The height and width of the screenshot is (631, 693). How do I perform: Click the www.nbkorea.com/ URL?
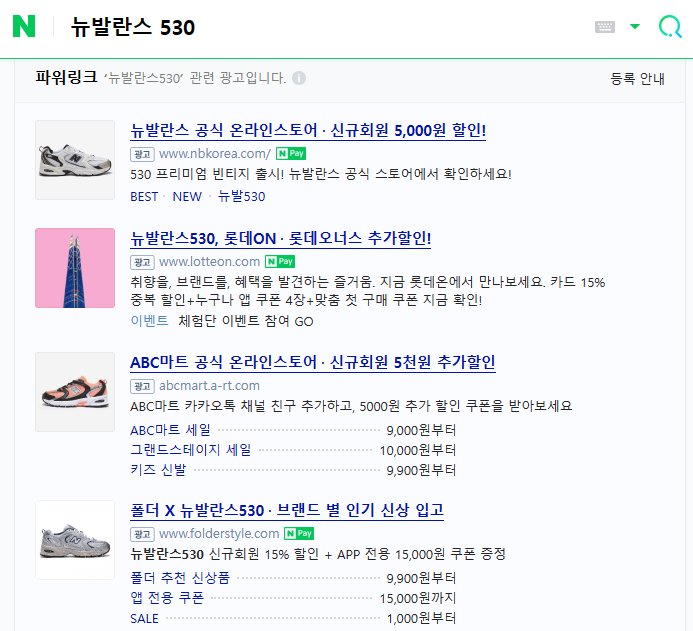pyautogui.click(x=215, y=154)
